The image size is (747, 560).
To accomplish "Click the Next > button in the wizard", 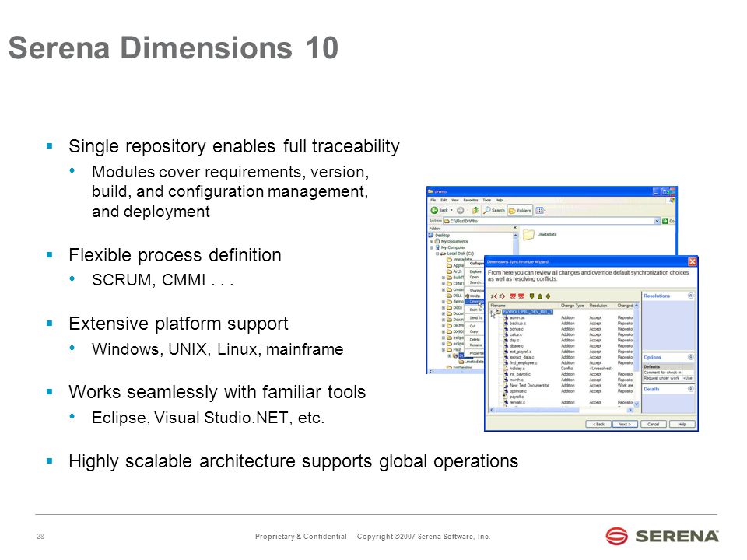I will tap(625, 424).
